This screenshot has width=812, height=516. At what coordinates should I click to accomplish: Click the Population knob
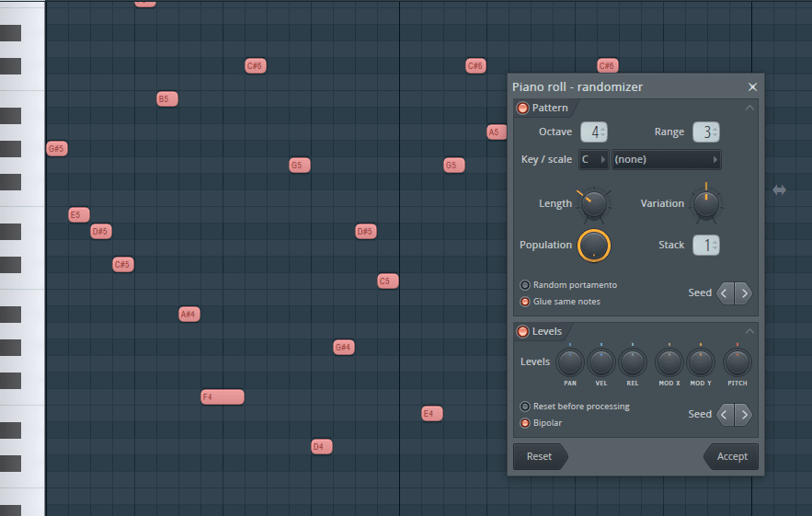coord(594,245)
